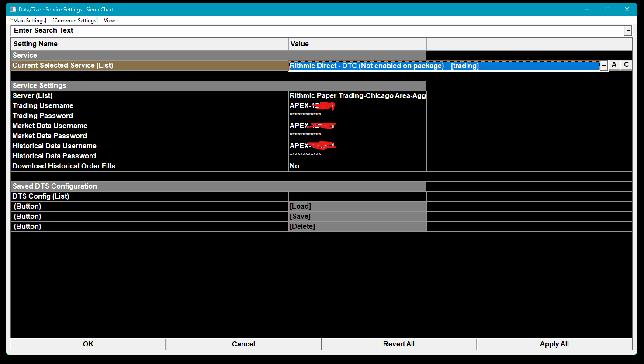The width and height of the screenshot is (644, 364).
Task: Open the Common Settings menu
Action: [75, 21]
